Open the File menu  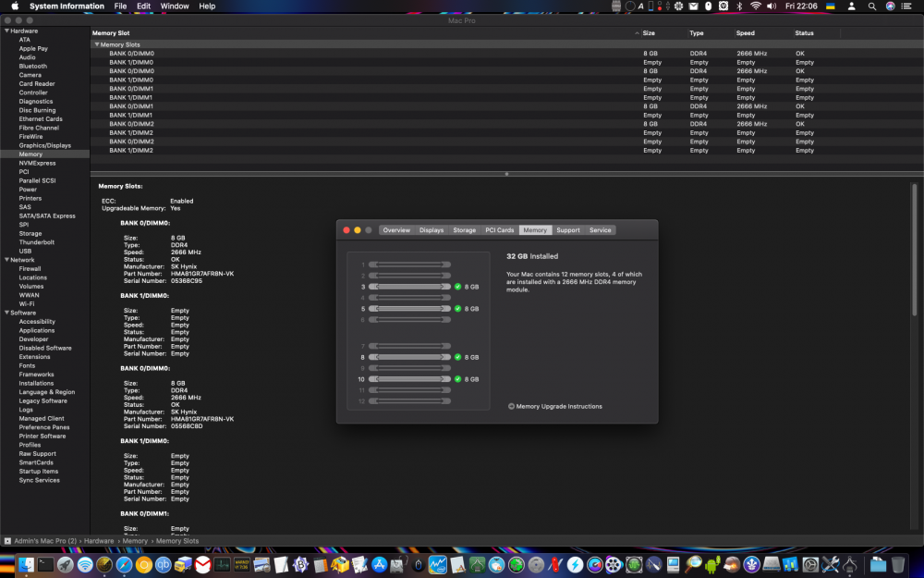point(120,6)
